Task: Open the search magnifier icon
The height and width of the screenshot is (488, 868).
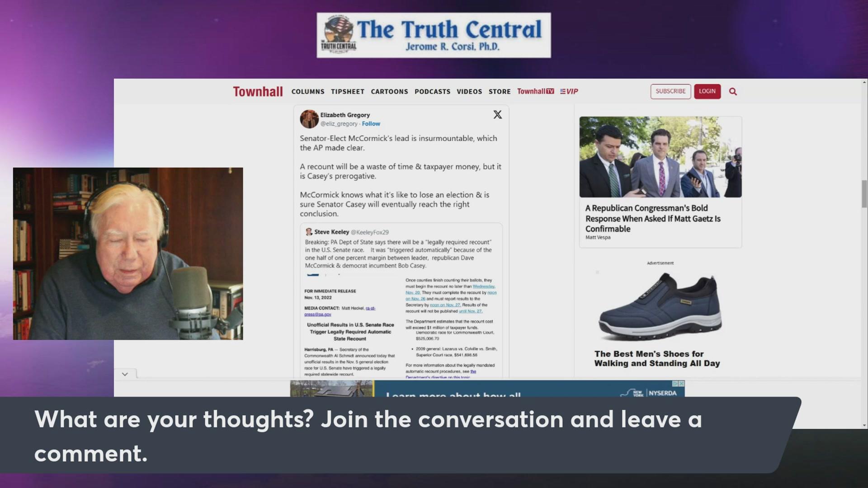Action: [x=733, y=92]
